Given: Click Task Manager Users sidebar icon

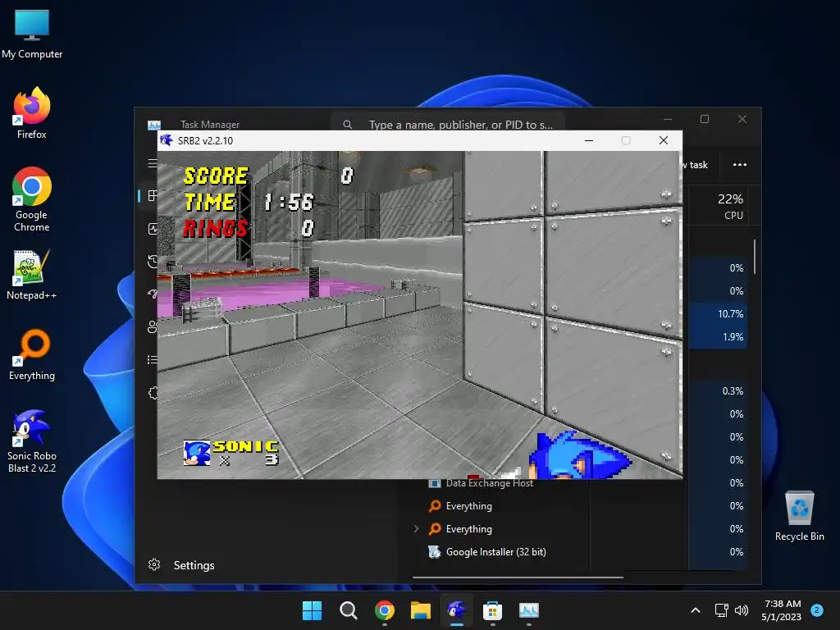Looking at the screenshot, I should [153, 326].
